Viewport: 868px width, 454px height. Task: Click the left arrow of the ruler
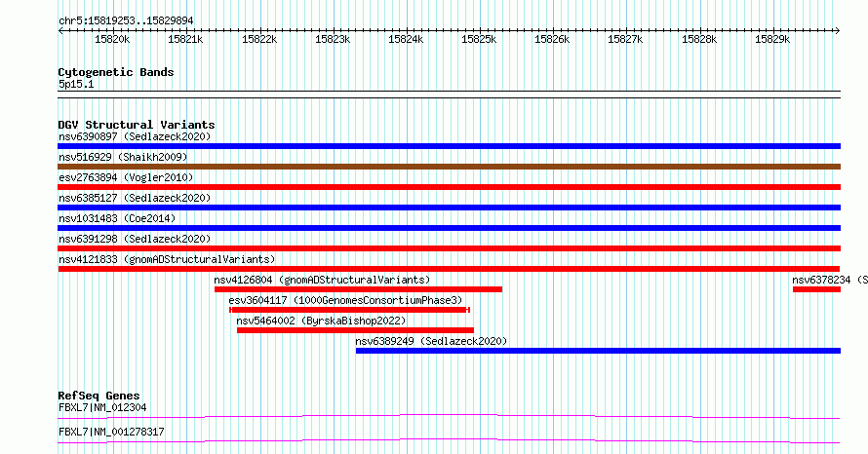pyautogui.click(x=60, y=30)
